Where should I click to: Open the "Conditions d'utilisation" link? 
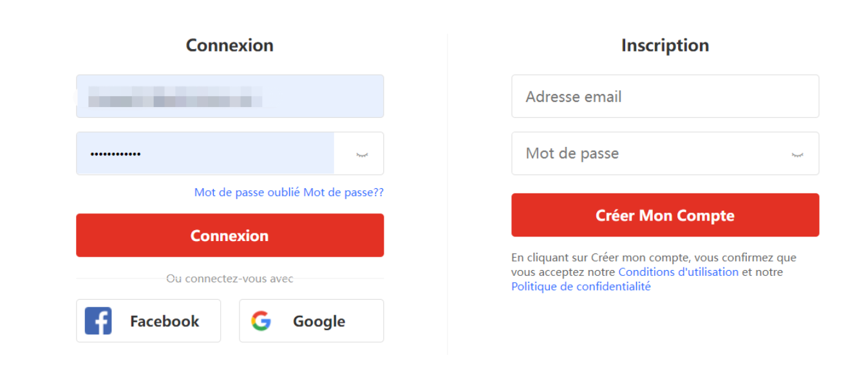[x=678, y=272]
